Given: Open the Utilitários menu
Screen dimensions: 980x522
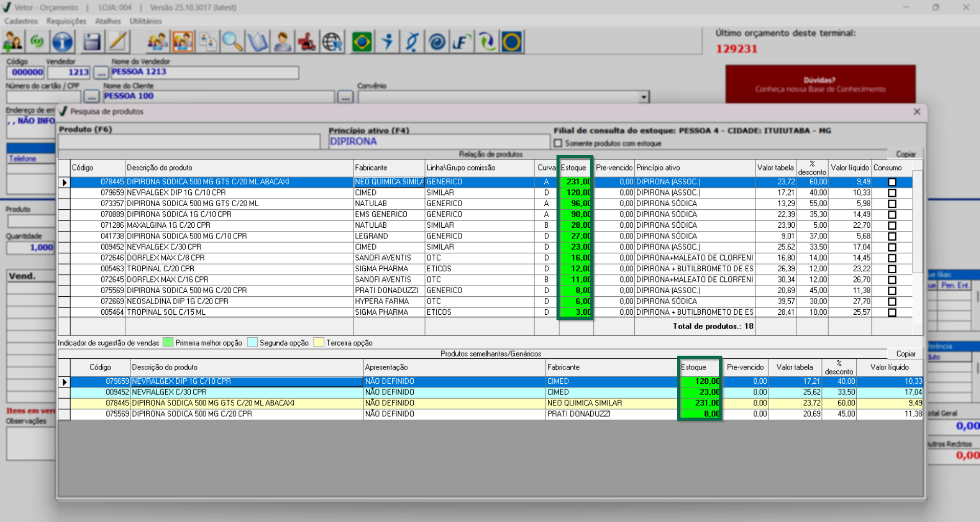Looking at the screenshot, I should pos(145,21).
